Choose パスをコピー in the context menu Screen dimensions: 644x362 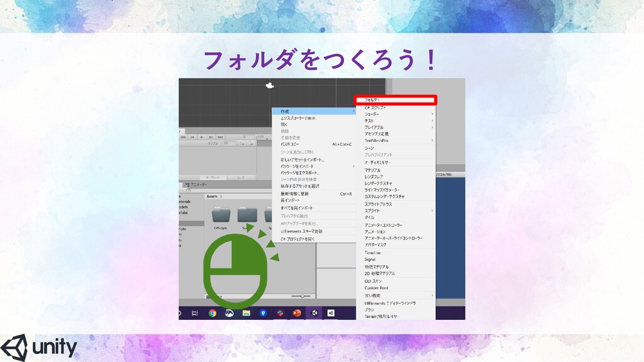click(x=314, y=144)
